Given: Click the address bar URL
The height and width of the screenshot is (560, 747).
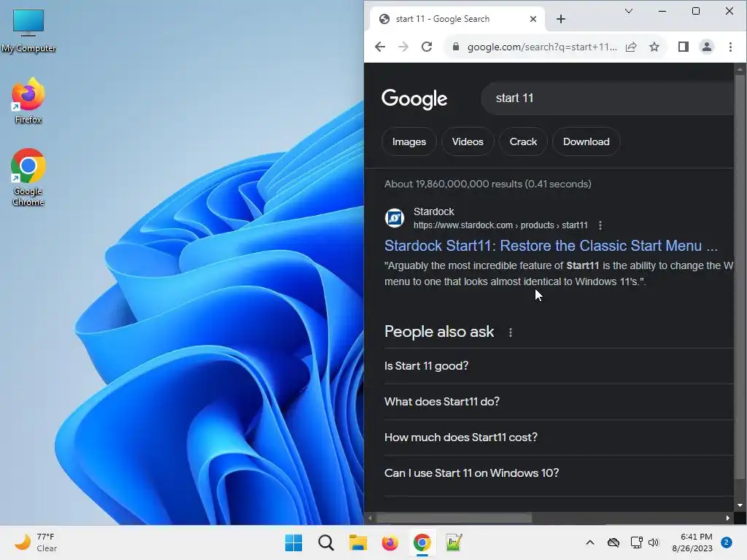Looking at the screenshot, I should point(542,47).
